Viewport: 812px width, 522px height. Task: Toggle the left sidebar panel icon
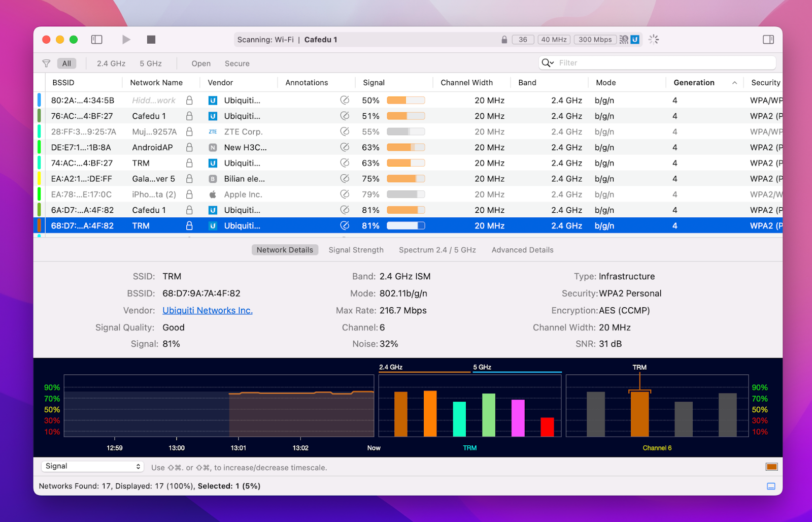tap(96, 40)
